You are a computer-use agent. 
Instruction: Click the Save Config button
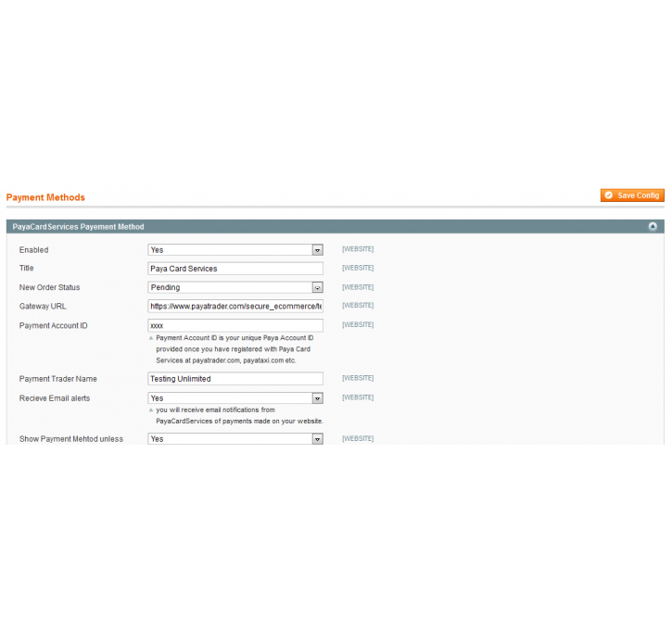coord(632,195)
